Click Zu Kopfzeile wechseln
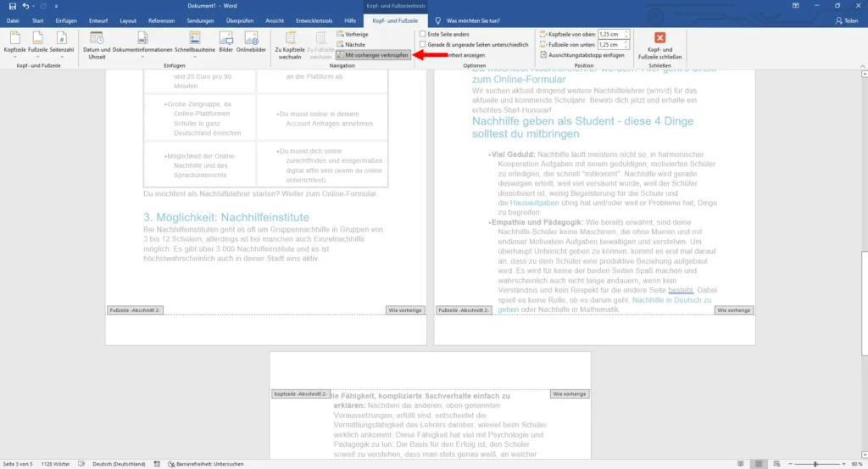The image size is (868, 469). point(290,46)
